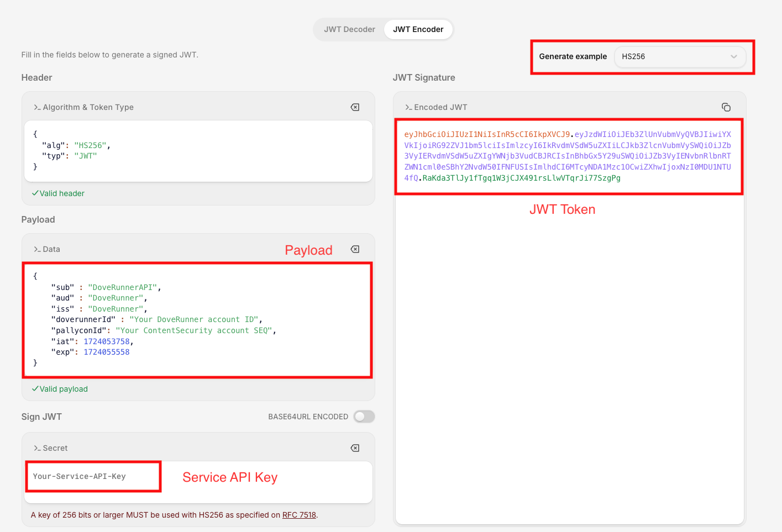Click the exp value 1724055558
Screen dimensions: 782x532
(x=107, y=352)
